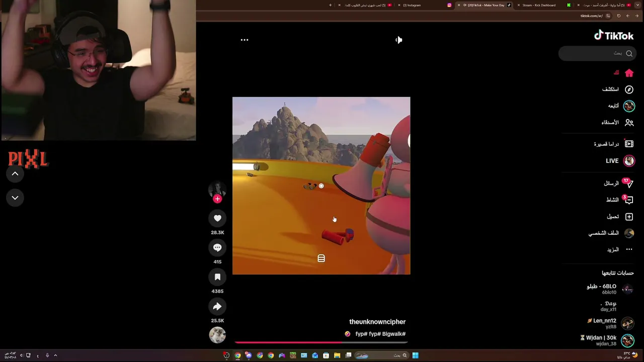Open a new browser tab
The height and width of the screenshot is (362, 644).
(331, 6)
